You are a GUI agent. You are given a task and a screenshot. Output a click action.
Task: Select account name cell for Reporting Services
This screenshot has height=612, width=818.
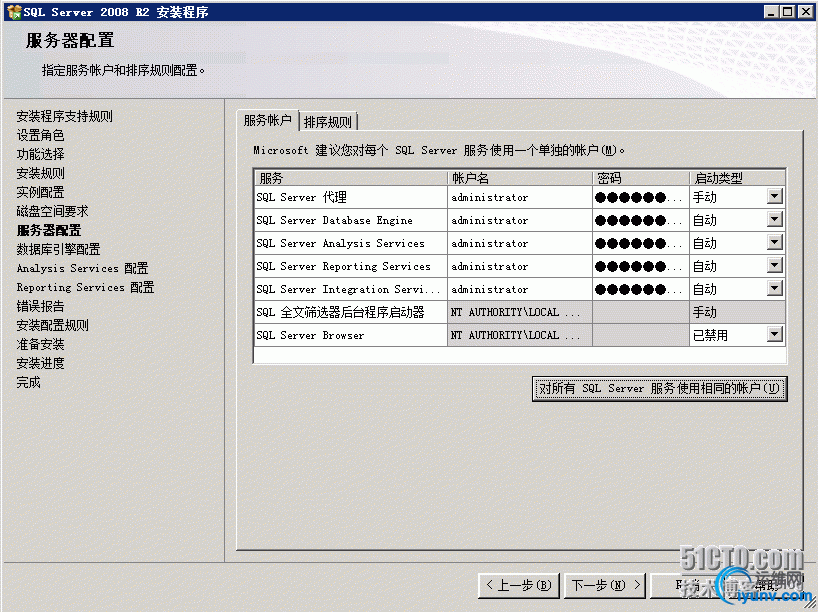point(520,266)
